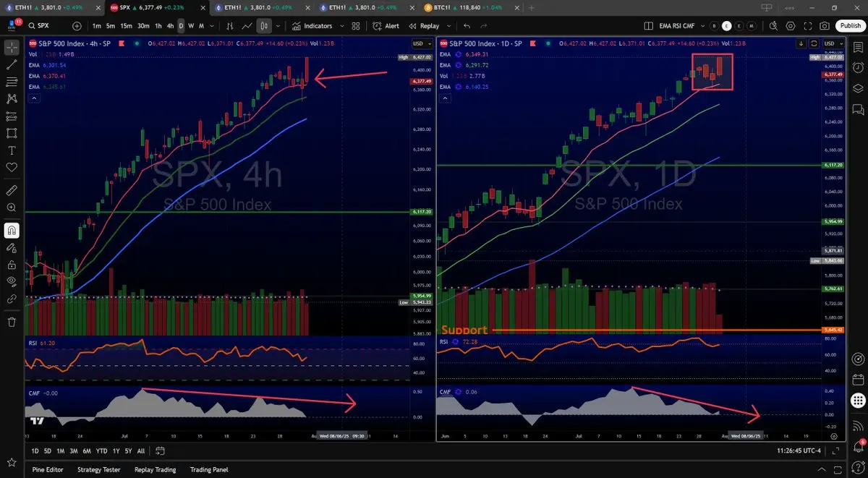Expand the chart style dropdown arrow
Screen dimensions: 868x478
click(278, 26)
